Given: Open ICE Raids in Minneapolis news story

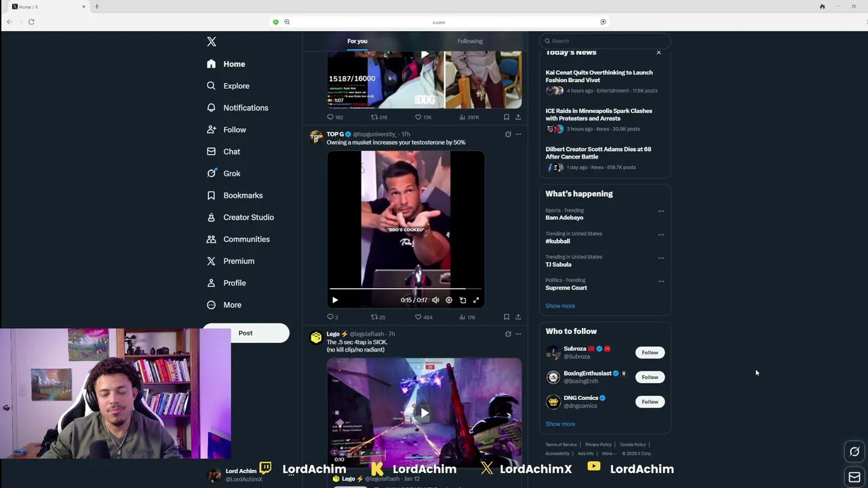Looking at the screenshot, I should [x=605, y=121].
